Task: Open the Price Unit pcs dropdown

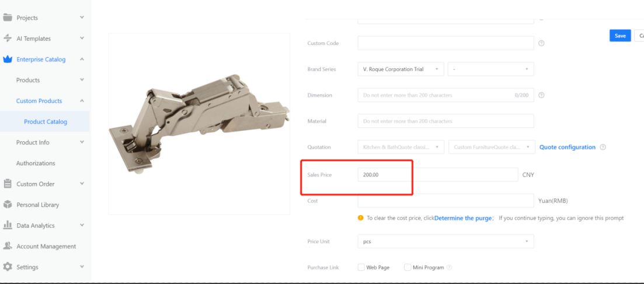Action: pos(445,241)
